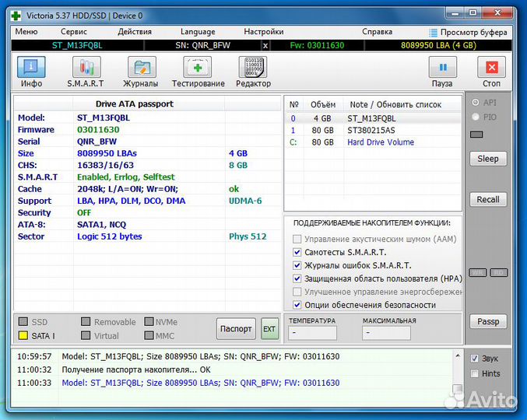Click the UDMA-6 support value
Screen dimensions: 527x420
pyautogui.click(x=245, y=201)
